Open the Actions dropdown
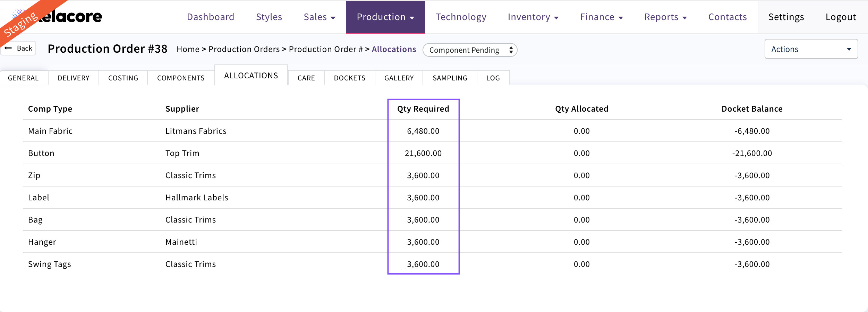The height and width of the screenshot is (312, 868). [x=811, y=49]
